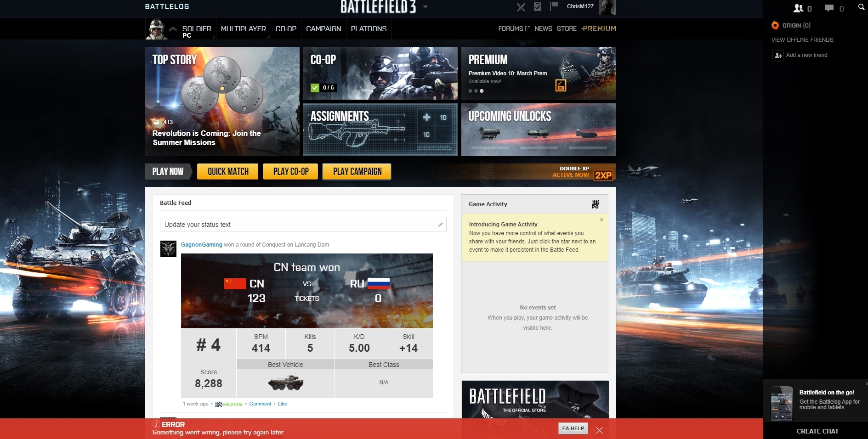Dismiss the red error banner
868x439 pixels.
point(599,430)
